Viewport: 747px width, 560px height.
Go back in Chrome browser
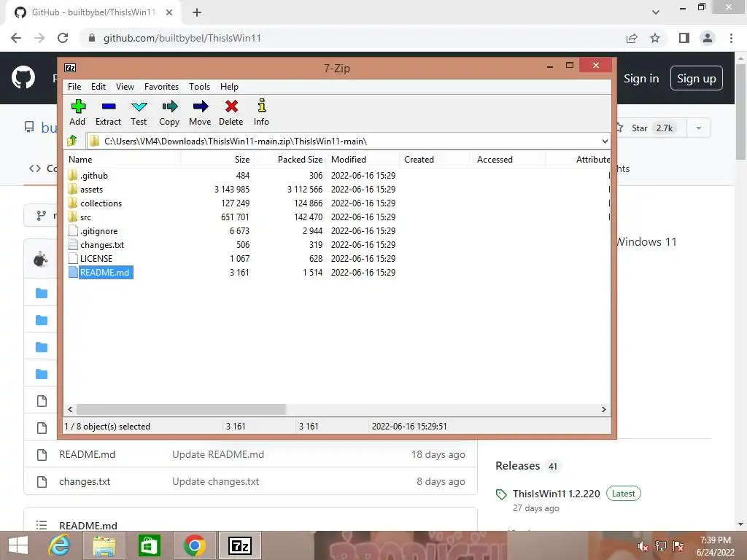[16, 38]
